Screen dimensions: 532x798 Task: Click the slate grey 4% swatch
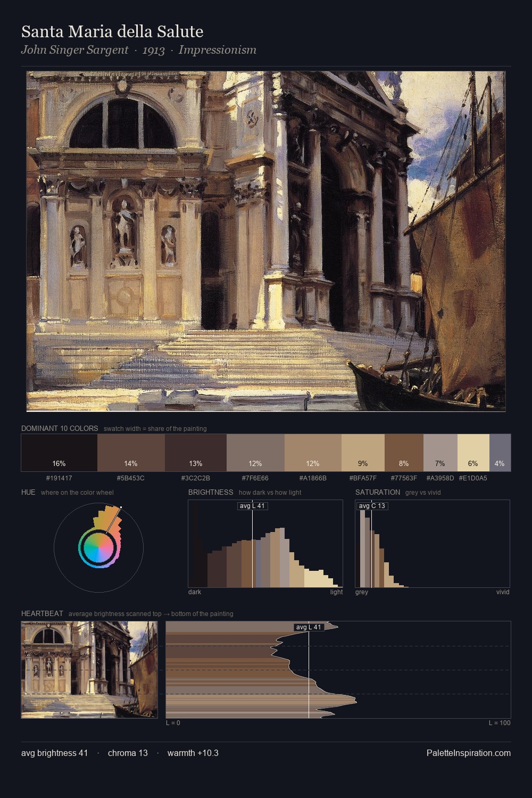[500, 453]
